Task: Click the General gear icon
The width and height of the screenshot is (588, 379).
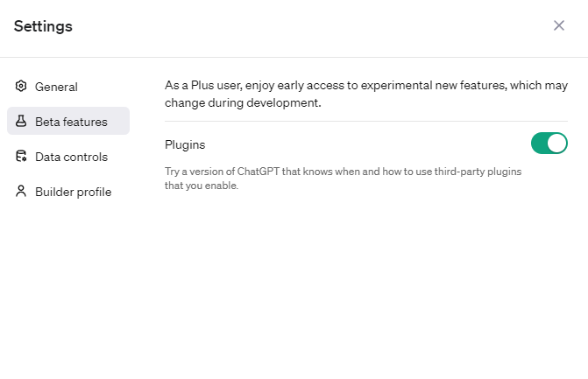Action: pos(22,87)
